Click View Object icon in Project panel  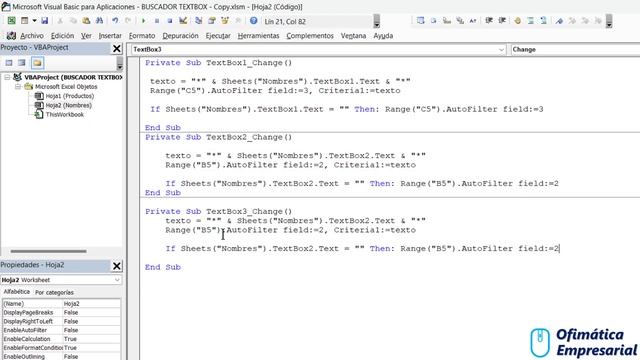pyautogui.click(x=22, y=62)
